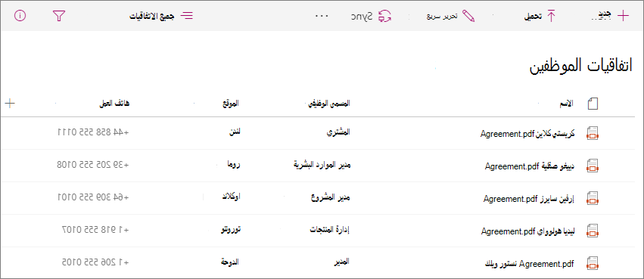
Task: Click PDF icon for كريستي كلاين file
Action: [x=593, y=133]
